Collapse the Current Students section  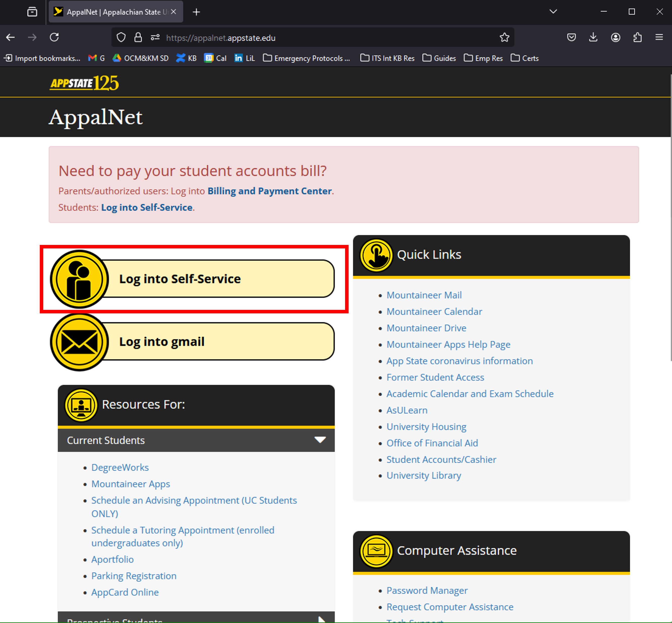(x=196, y=440)
